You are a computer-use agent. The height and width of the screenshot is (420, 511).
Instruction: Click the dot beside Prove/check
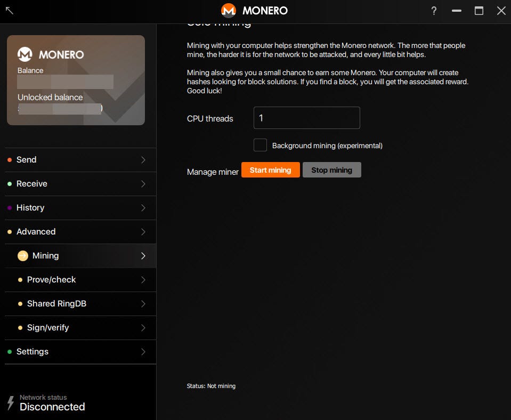(20, 280)
